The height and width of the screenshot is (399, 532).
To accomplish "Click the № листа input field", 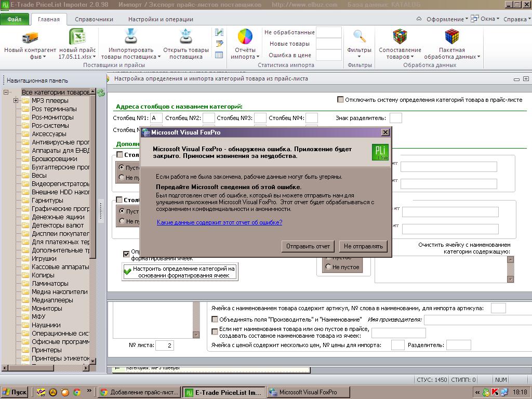I will point(165,345).
